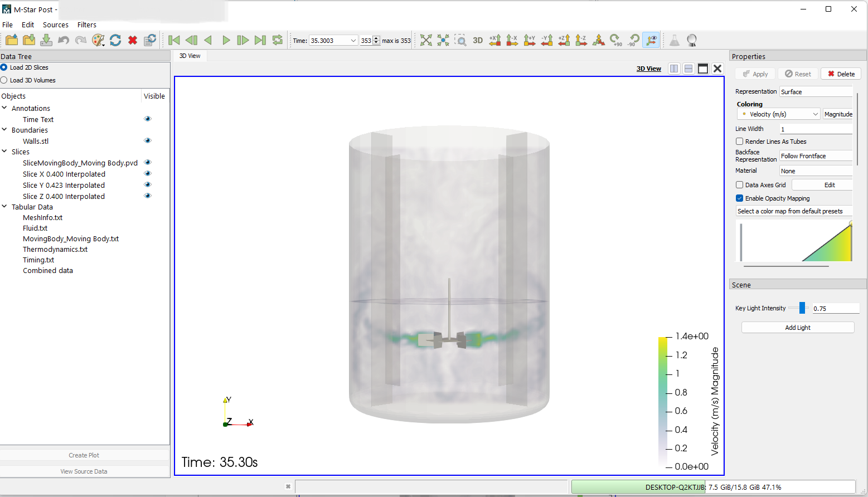Open the Material None dropdown
This screenshot has height=497, width=868.
[x=816, y=171]
